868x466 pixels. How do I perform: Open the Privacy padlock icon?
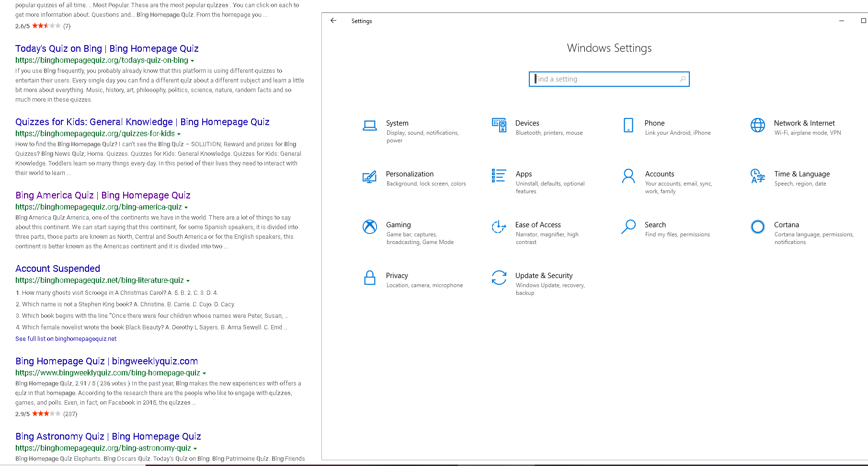[369, 278]
